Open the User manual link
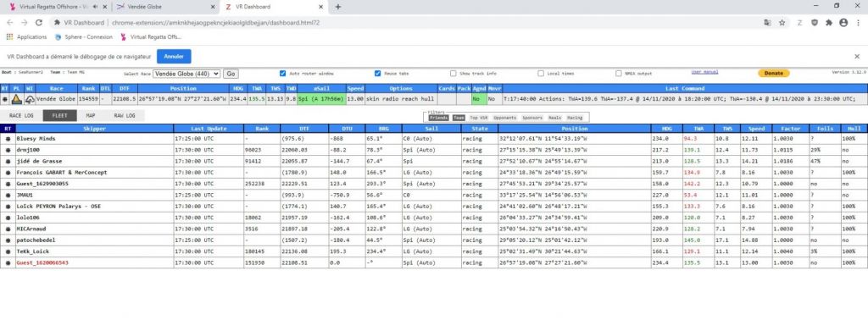This screenshot has height=320, width=868. 704,73
